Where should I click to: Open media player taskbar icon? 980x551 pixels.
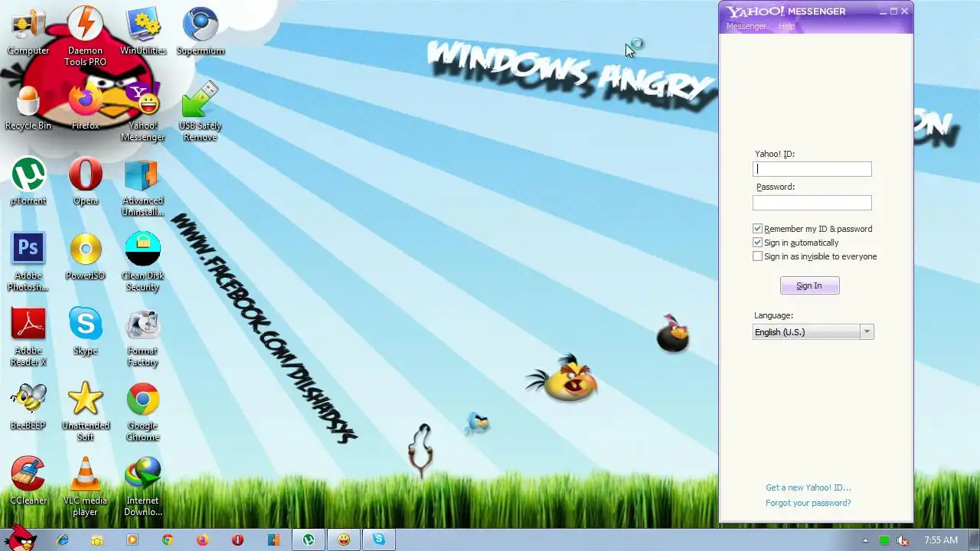coord(132,540)
